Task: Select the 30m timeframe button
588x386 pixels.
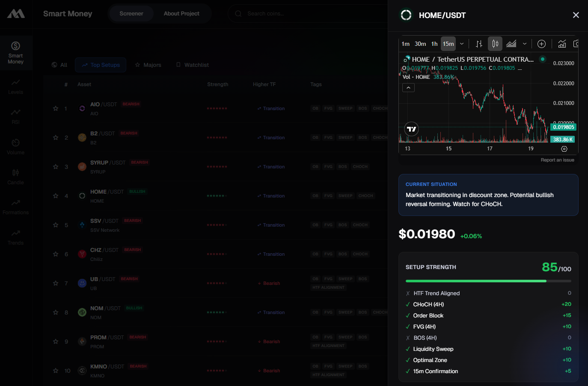Action: click(x=420, y=44)
